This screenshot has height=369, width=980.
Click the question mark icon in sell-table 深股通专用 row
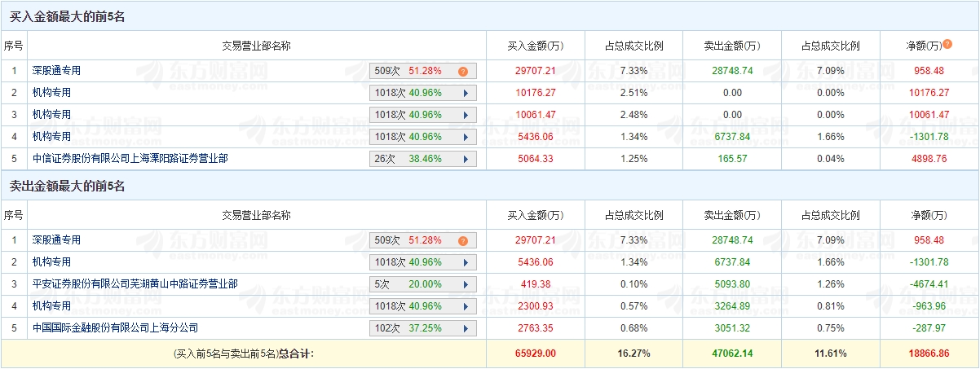(462, 240)
